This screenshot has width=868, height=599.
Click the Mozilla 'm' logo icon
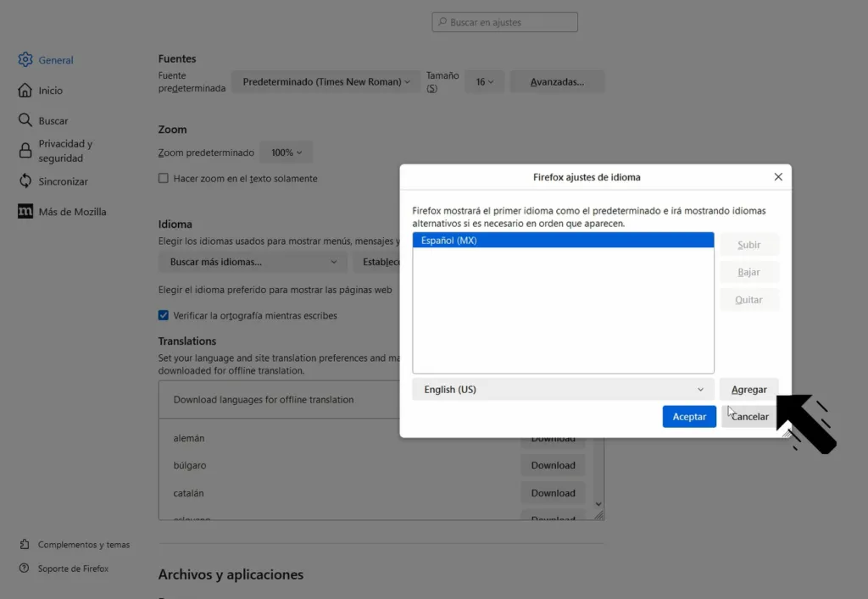pyautogui.click(x=25, y=211)
